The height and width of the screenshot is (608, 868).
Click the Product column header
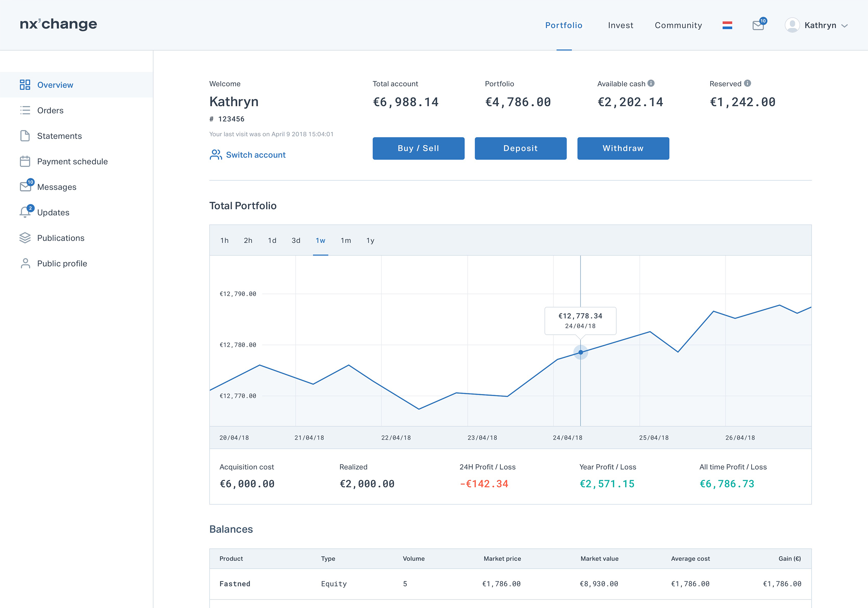[x=231, y=558]
